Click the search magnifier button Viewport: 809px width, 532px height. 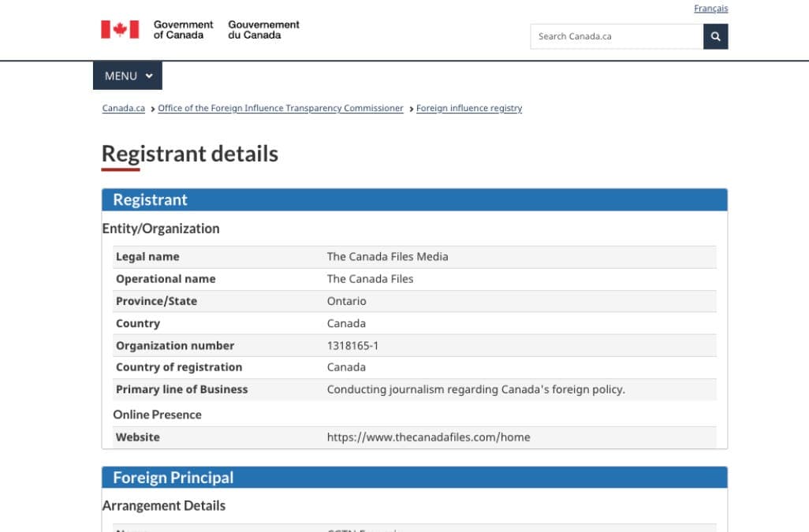(x=715, y=36)
